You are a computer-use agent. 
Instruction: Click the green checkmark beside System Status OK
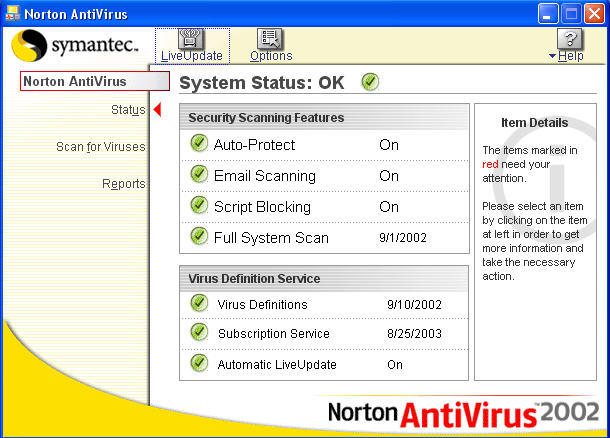tap(371, 82)
